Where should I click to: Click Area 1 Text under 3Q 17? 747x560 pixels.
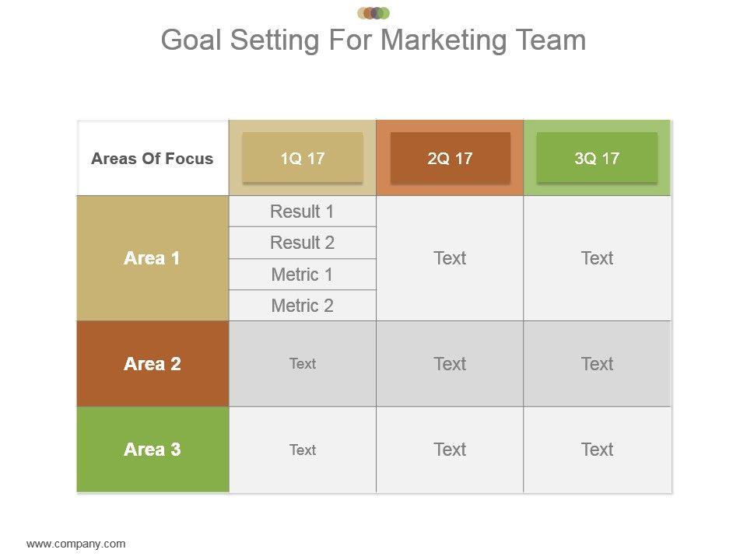597,258
